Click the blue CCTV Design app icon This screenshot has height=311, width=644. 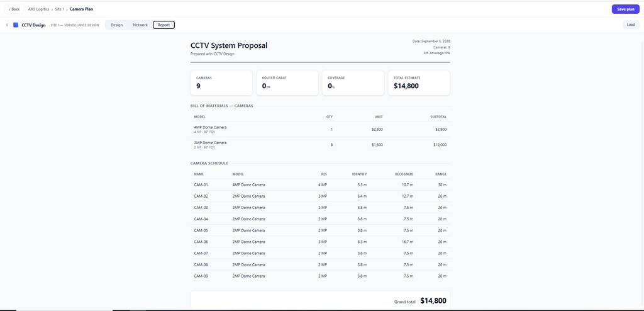point(16,25)
